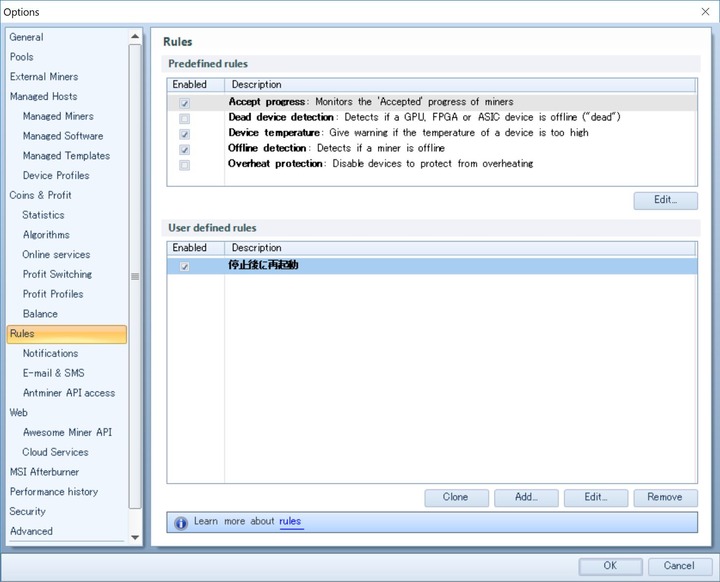The image size is (720, 582).
Task: Click the user defined rules Enabled column header
Action: click(196, 248)
